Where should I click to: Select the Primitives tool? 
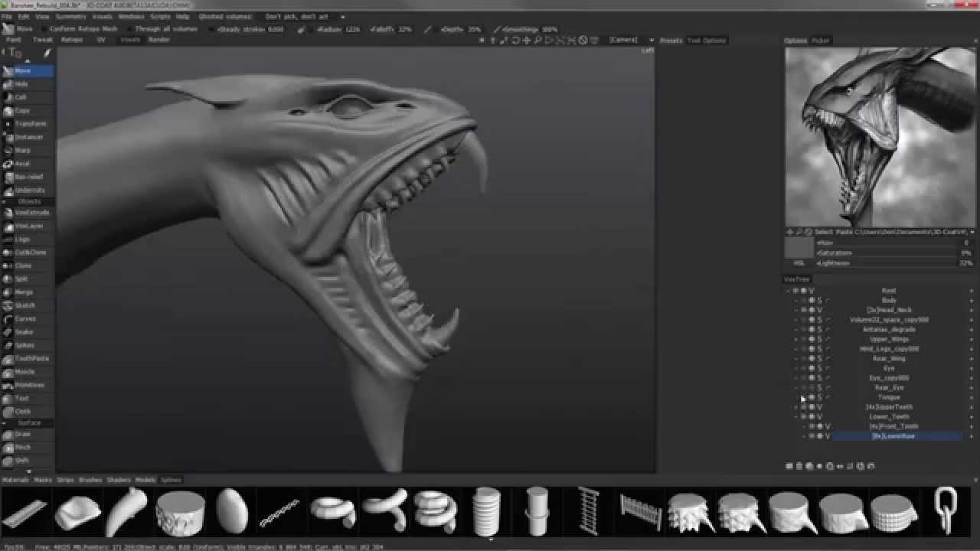27,385
